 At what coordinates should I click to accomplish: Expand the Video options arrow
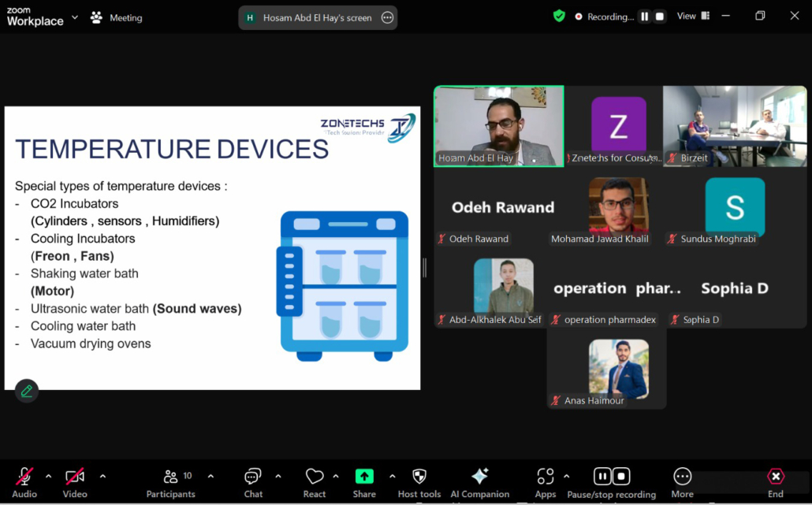102,477
